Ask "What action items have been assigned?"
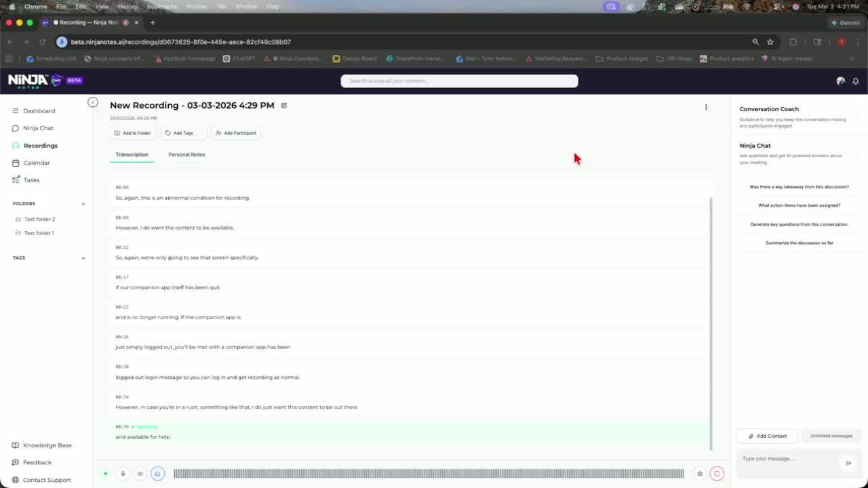This screenshot has width=868, height=488. click(x=800, y=205)
